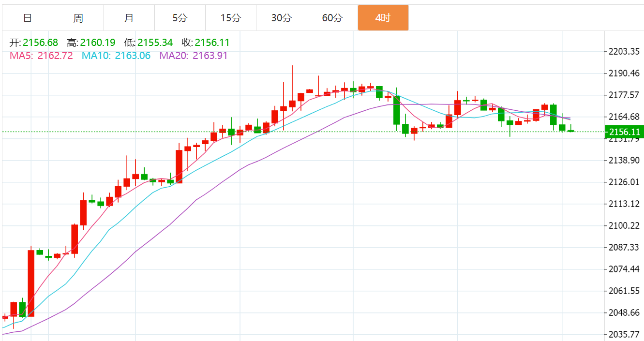
Task: Click the last candlestick at the chart's right end
Action: click(x=571, y=130)
